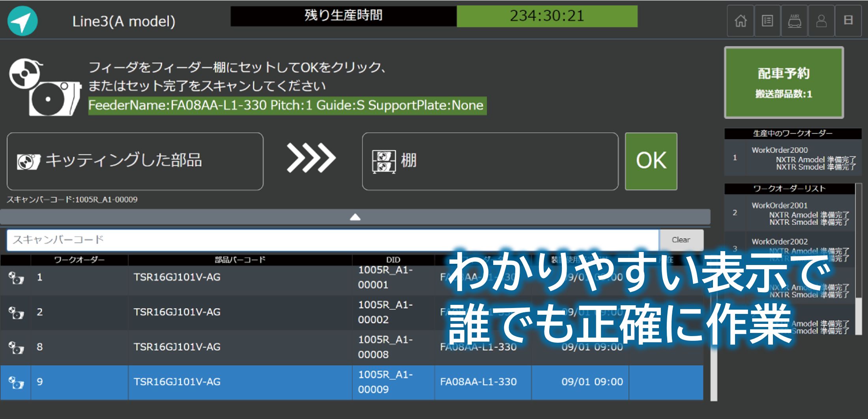Image resolution: width=868 pixels, height=419 pixels.
Task: Click the feeder icon in highlighted row 9
Action: [x=16, y=382]
